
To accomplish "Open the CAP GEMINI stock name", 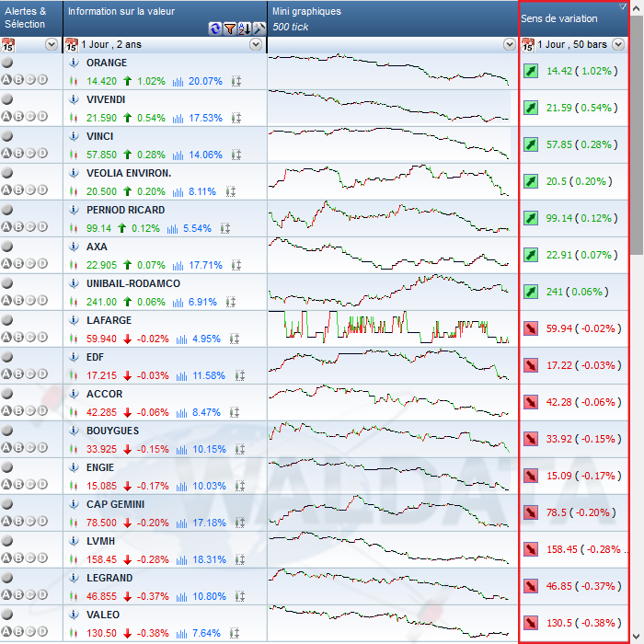I will (115, 504).
